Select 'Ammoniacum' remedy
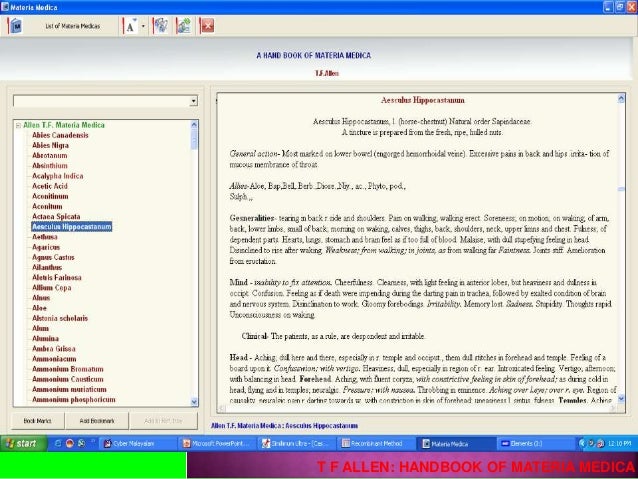638x479 pixels. (x=54, y=359)
